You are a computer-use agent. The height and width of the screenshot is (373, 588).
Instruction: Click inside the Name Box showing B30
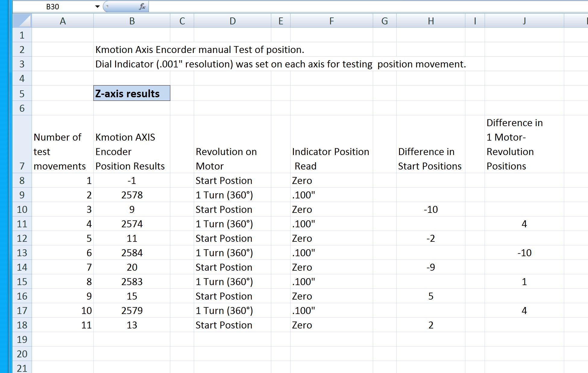coord(60,6)
